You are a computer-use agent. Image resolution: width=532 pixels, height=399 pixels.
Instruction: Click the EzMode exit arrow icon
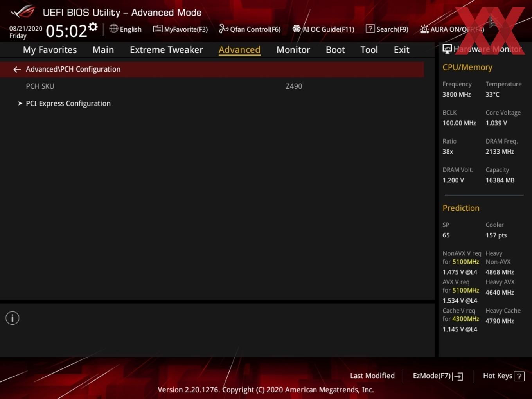(458, 376)
